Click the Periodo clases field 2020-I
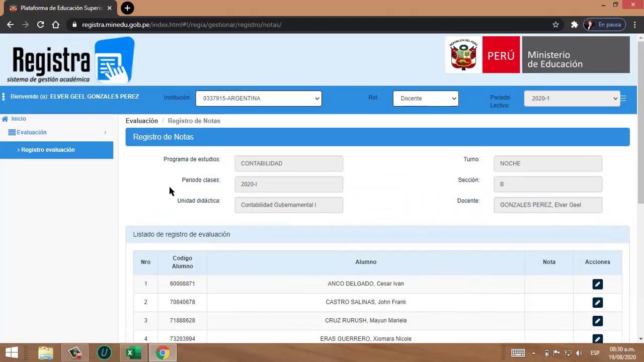644x362 pixels. [289, 184]
